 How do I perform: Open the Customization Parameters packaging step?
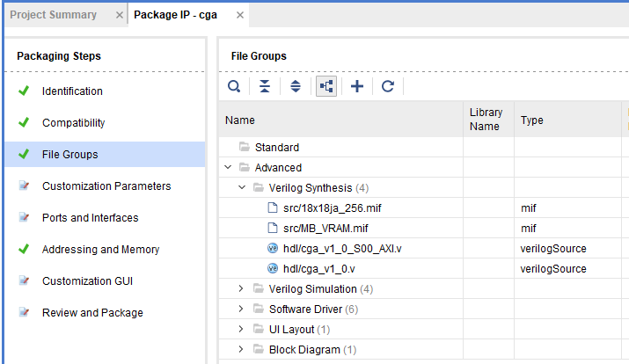[106, 186]
